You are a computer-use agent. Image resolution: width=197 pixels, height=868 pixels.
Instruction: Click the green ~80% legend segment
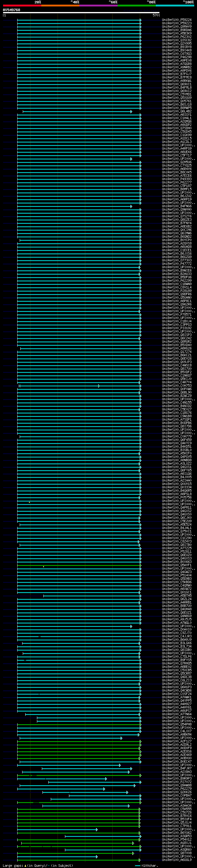(x=137, y=6)
